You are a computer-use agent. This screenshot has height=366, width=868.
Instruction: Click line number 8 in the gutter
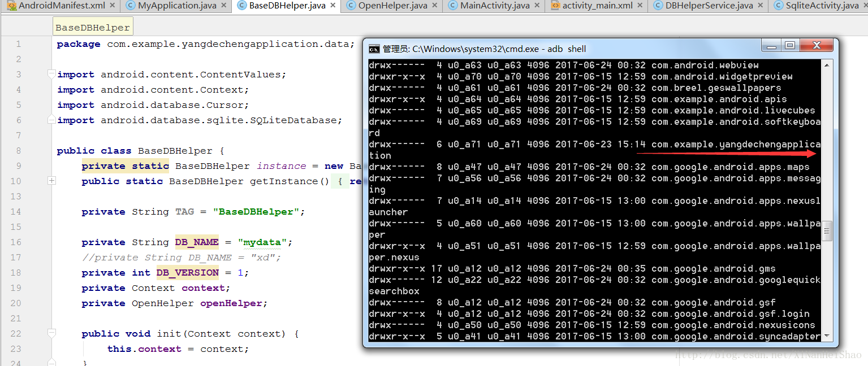pyautogui.click(x=19, y=150)
